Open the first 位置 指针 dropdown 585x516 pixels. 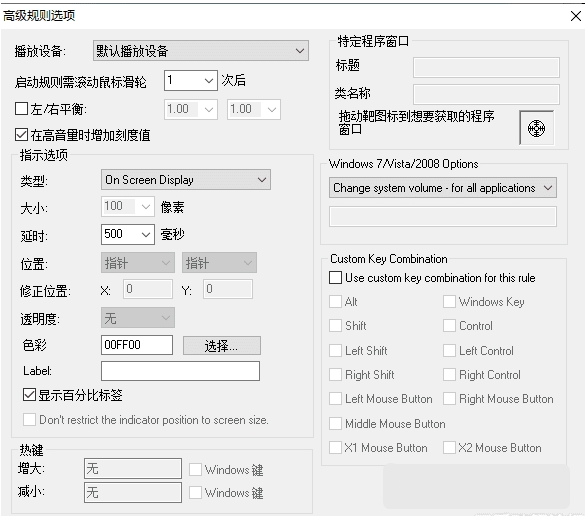(138, 263)
